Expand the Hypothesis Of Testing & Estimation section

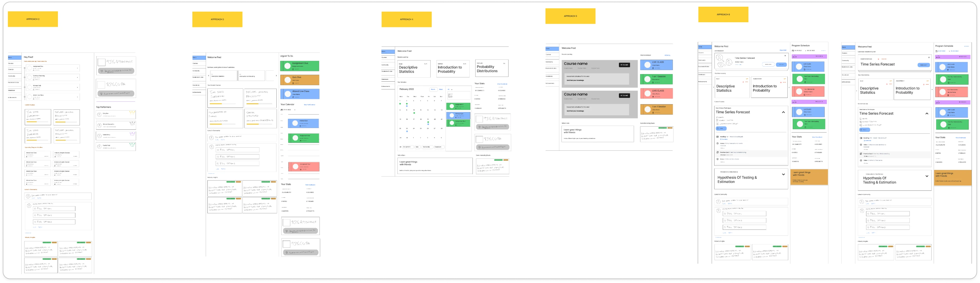(x=783, y=174)
